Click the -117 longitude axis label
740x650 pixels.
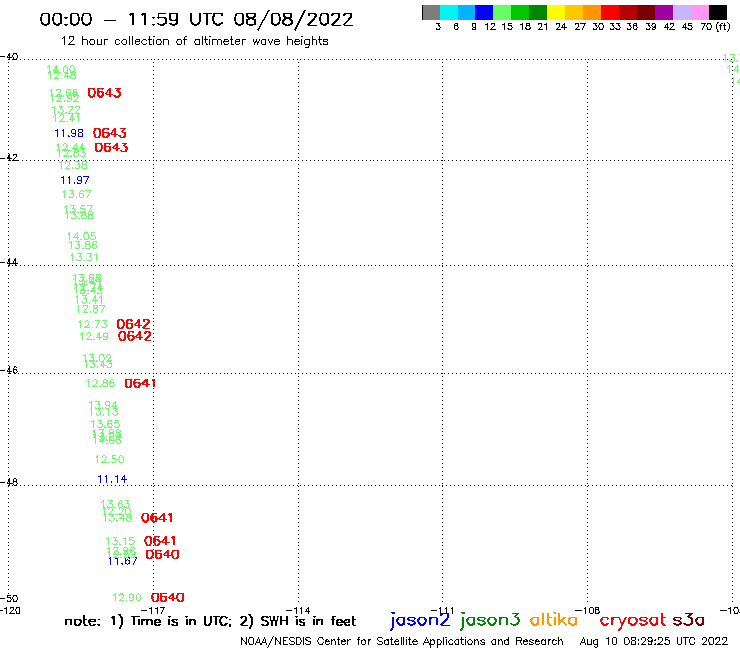click(152, 610)
